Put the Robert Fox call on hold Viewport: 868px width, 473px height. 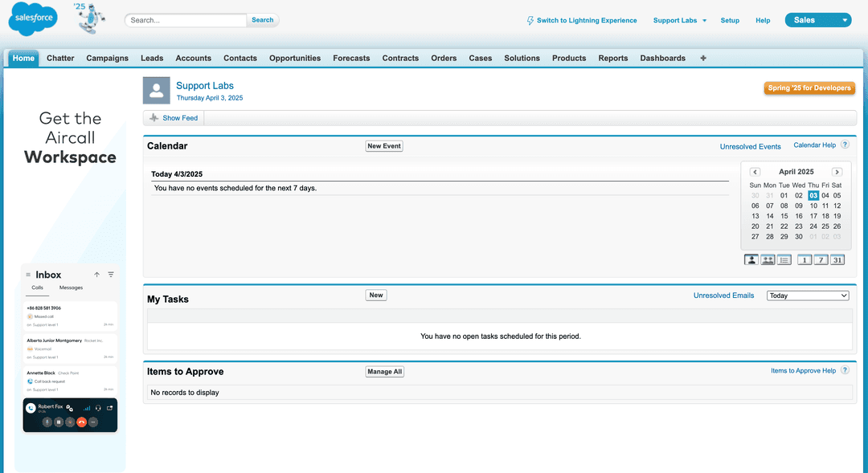[59, 422]
